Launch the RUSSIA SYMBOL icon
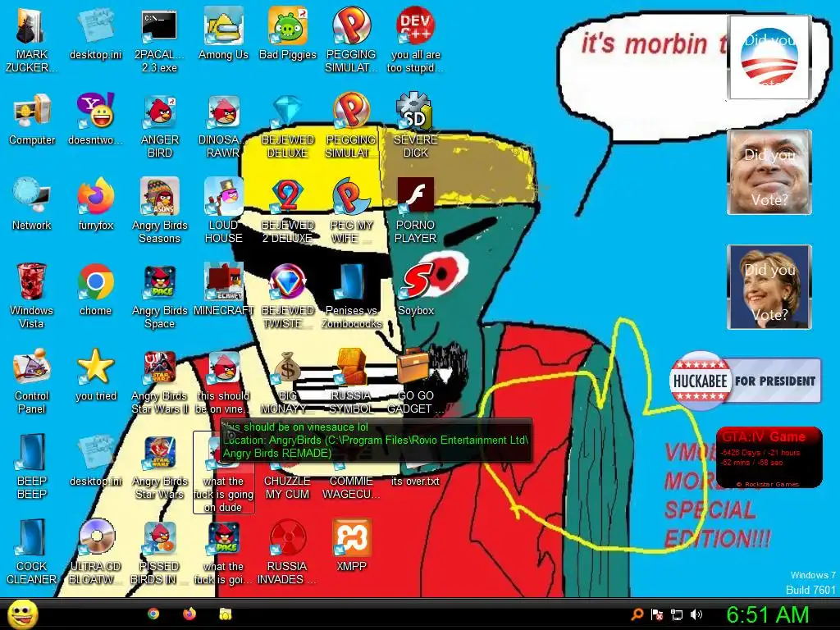 pos(351,381)
